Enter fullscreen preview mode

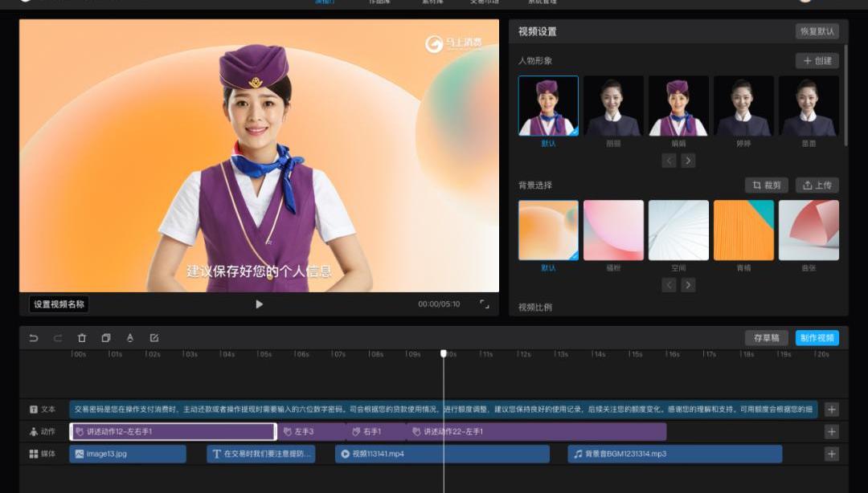click(484, 304)
